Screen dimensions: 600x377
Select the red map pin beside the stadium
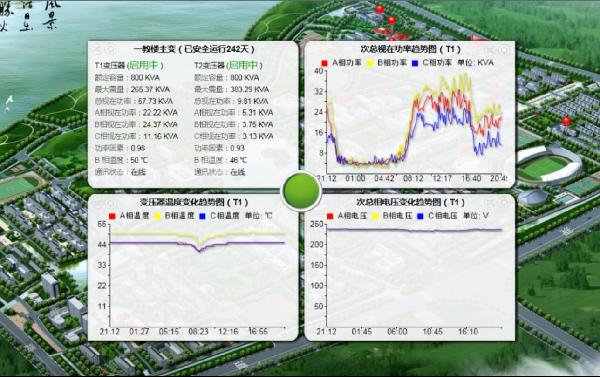(566, 122)
